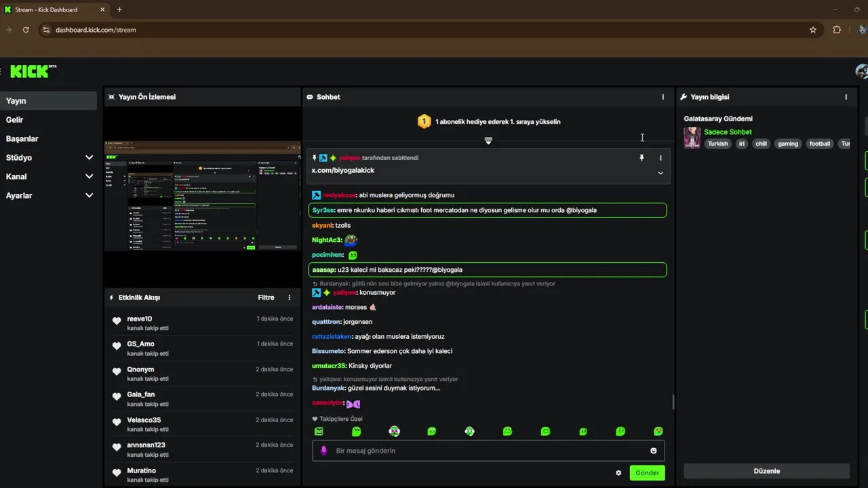Open reeve10 follower activity entry

[x=203, y=323]
